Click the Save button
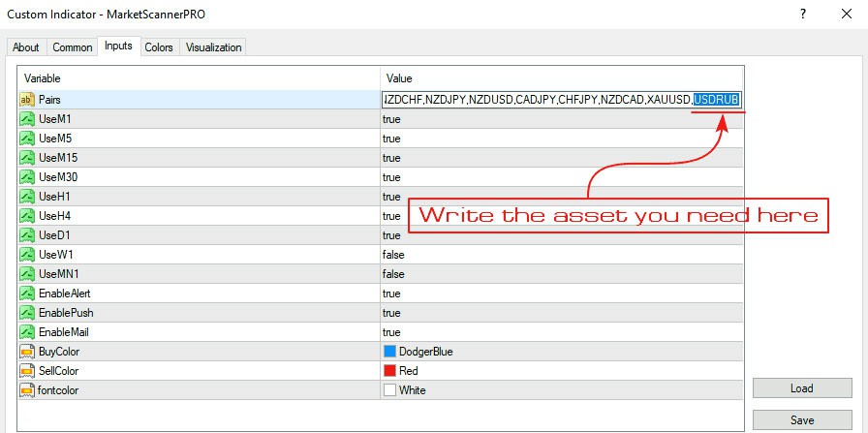This screenshot has width=868, height=433. tap(801, 420)
